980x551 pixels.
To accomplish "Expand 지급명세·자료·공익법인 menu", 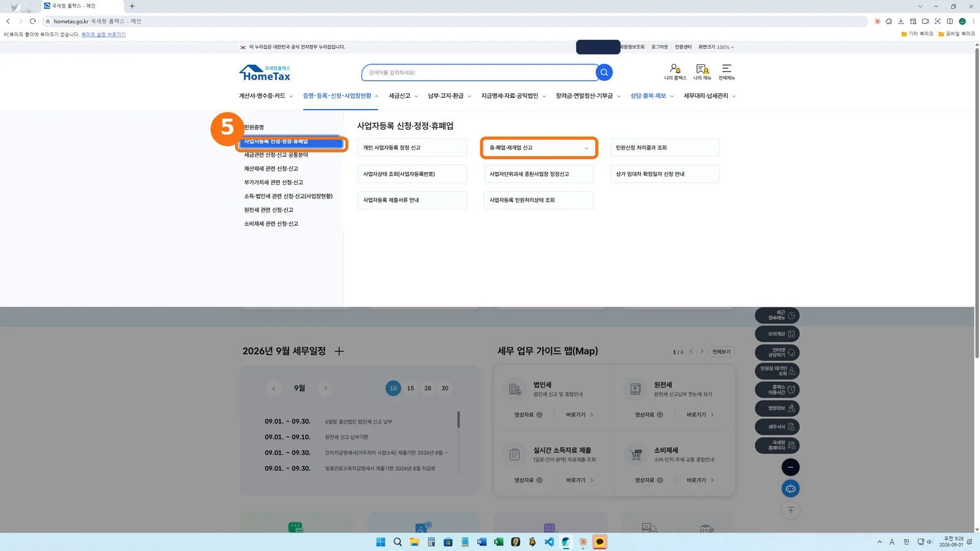I will [x=513, y=96].
